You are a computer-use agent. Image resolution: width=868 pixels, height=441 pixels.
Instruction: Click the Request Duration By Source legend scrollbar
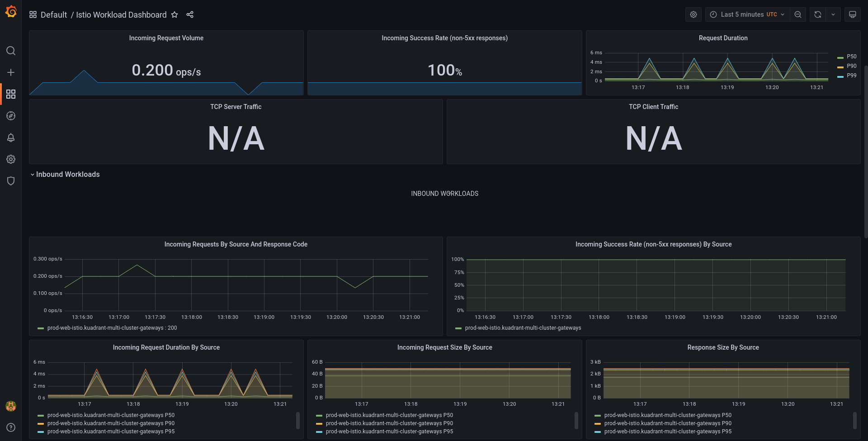coord(297,421)
